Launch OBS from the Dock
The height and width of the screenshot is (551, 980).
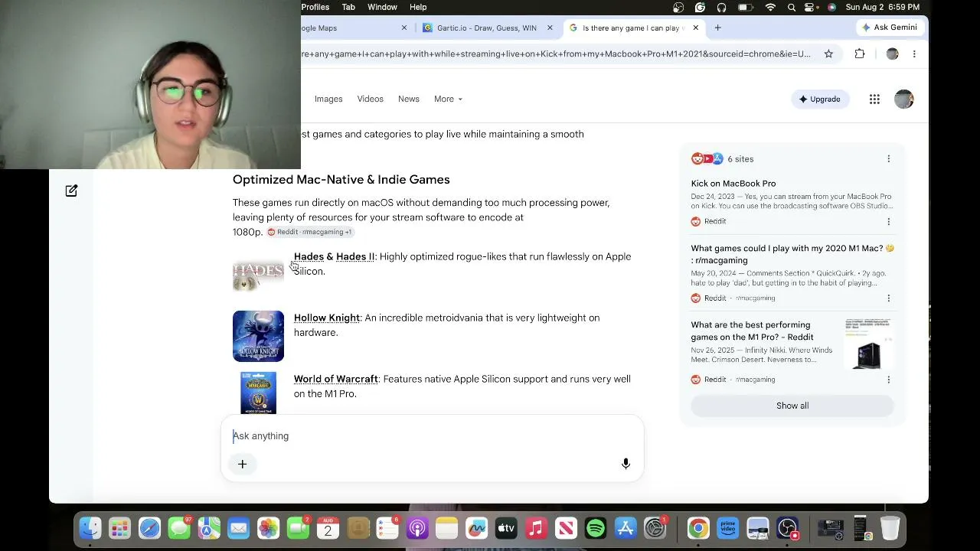(x=788, y=528)
